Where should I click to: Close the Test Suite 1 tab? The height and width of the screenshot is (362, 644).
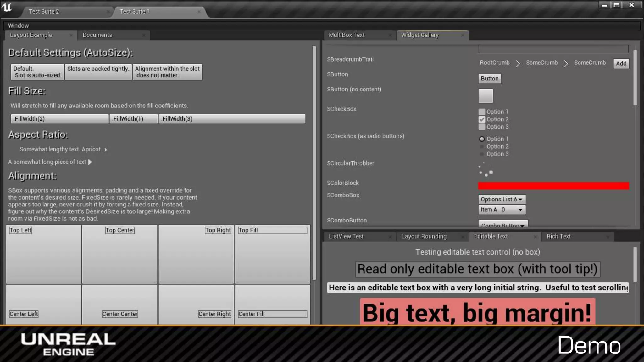199,12
